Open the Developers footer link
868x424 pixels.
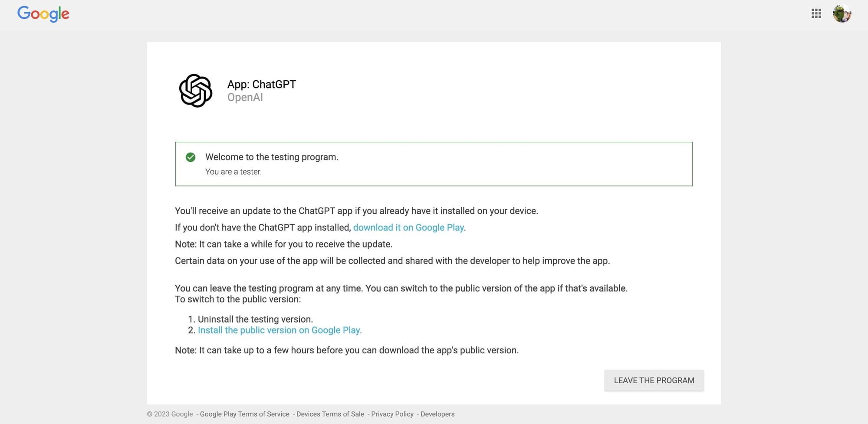[x=437, y=414]
